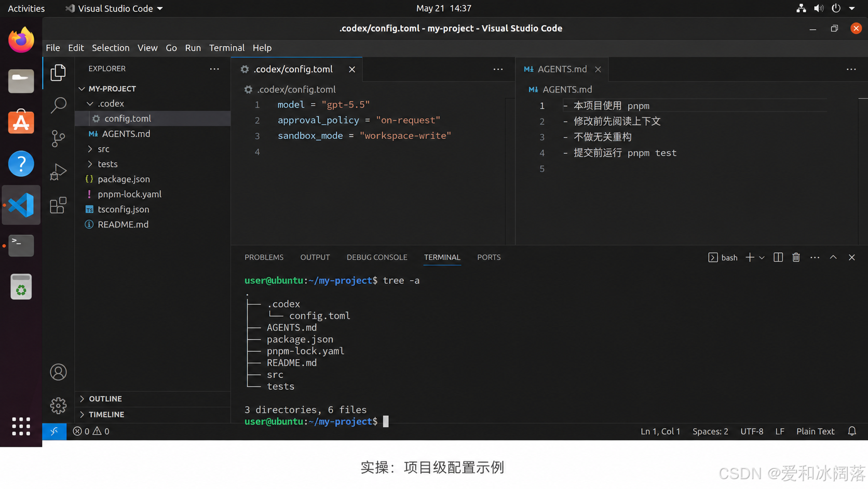Open the Extensions view

(58, 205)
